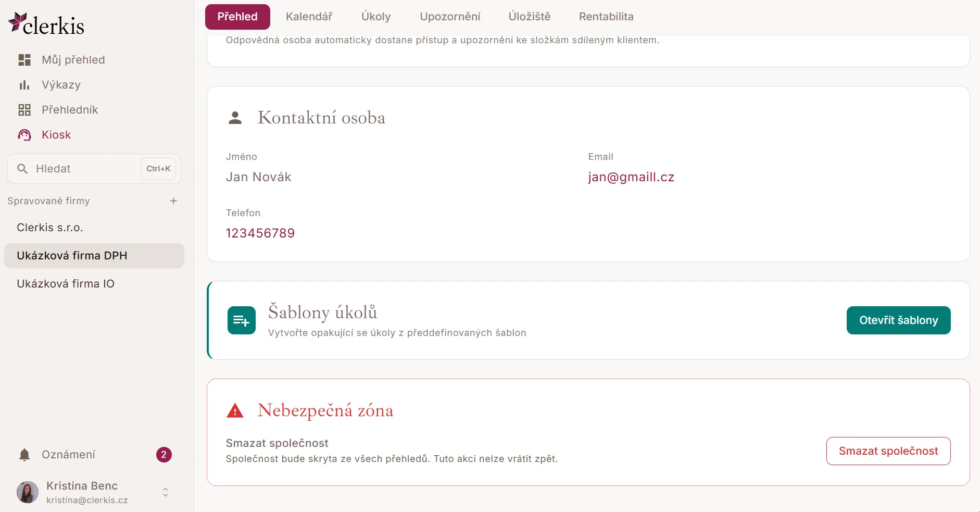Click the search magnifier icon
This screenshot has height=512, width=980.
(22, 169)
